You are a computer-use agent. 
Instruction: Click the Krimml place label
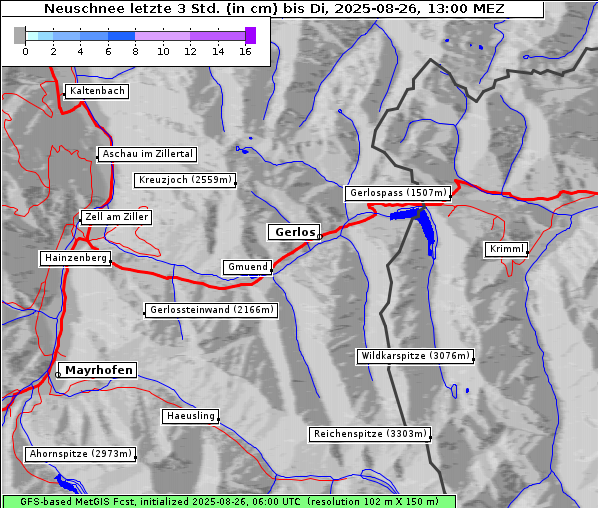[x=506, y=249]
